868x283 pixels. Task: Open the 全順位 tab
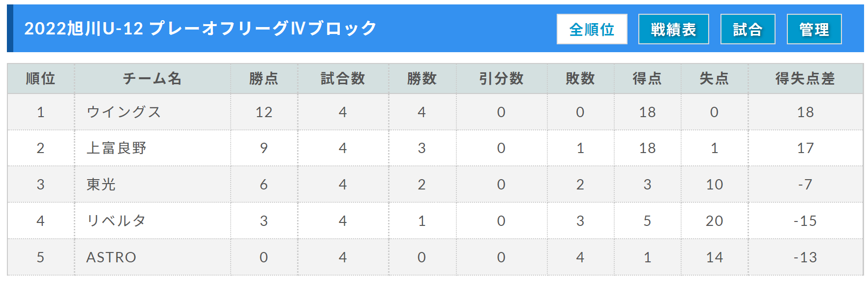pyautogui.click(x=592, y=29)
